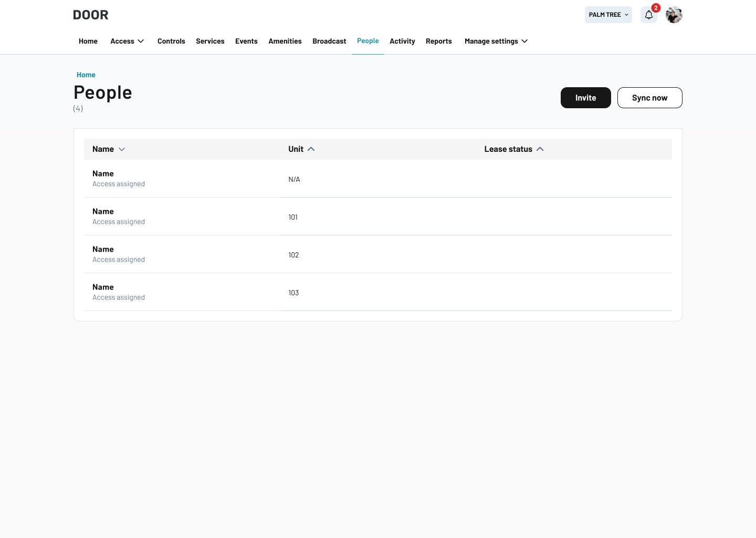Select the person in unit 103

click(378, 292)
